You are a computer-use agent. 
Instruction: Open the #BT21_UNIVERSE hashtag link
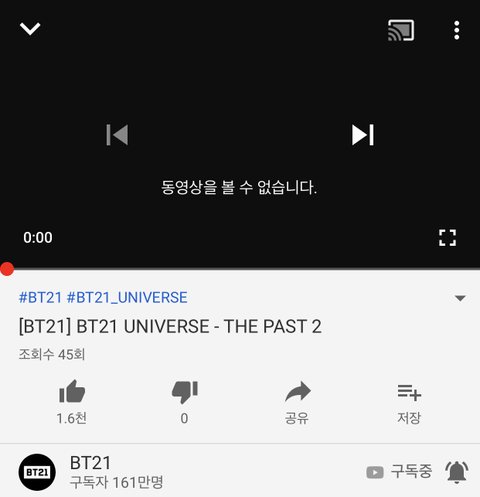click(x=127, y=297)
